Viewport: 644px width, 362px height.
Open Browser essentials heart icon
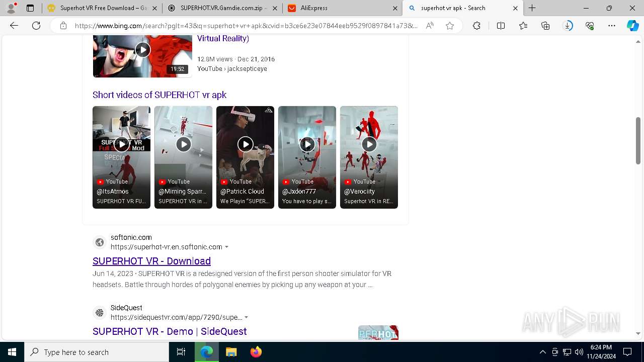click(590, 26)
